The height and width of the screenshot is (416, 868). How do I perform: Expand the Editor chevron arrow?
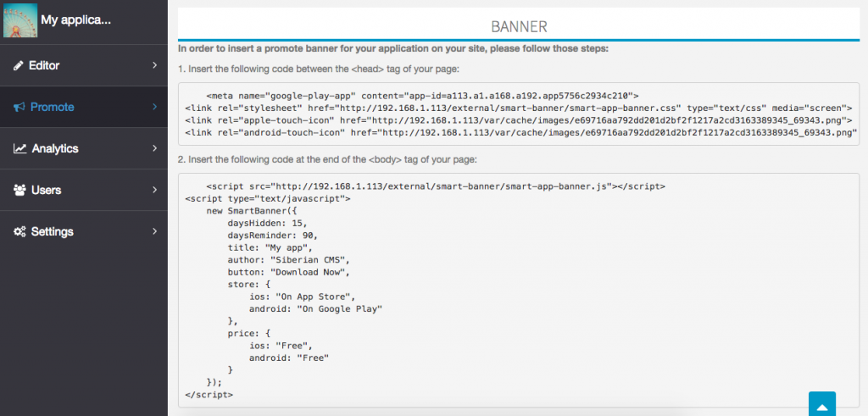(154, 65)
